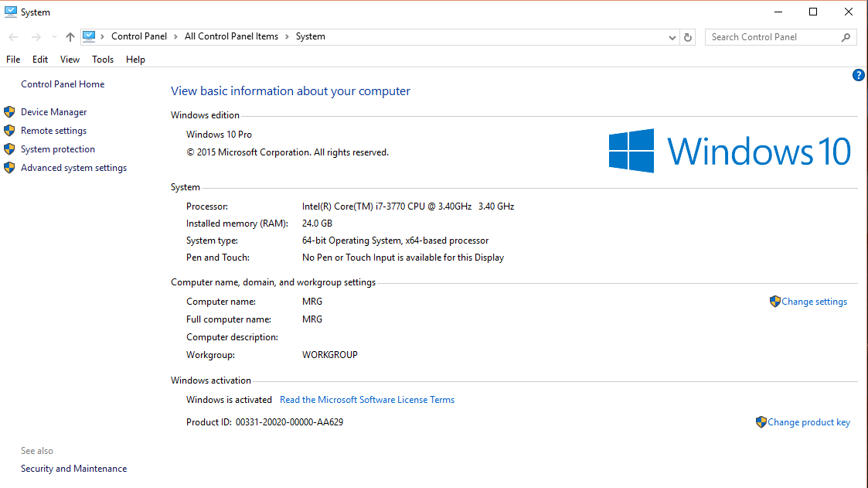
Task: Close the System window
Action: [849, 12]
